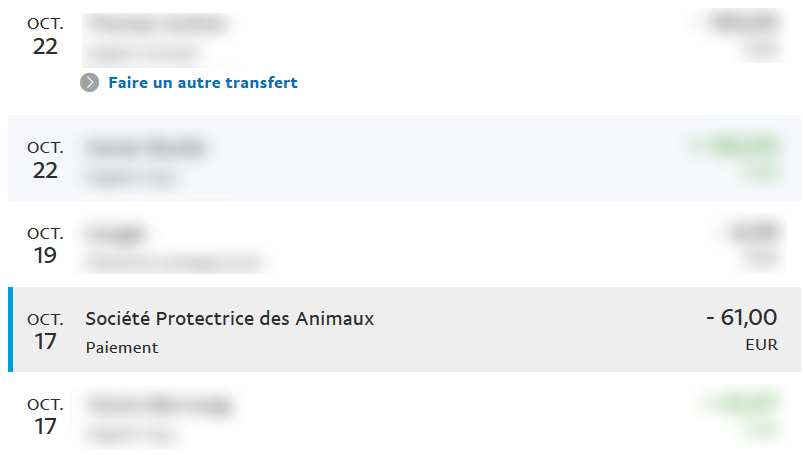Click the topmost Oct. 22 date label
Screen dimensions: 803x455
pos(45,36)
